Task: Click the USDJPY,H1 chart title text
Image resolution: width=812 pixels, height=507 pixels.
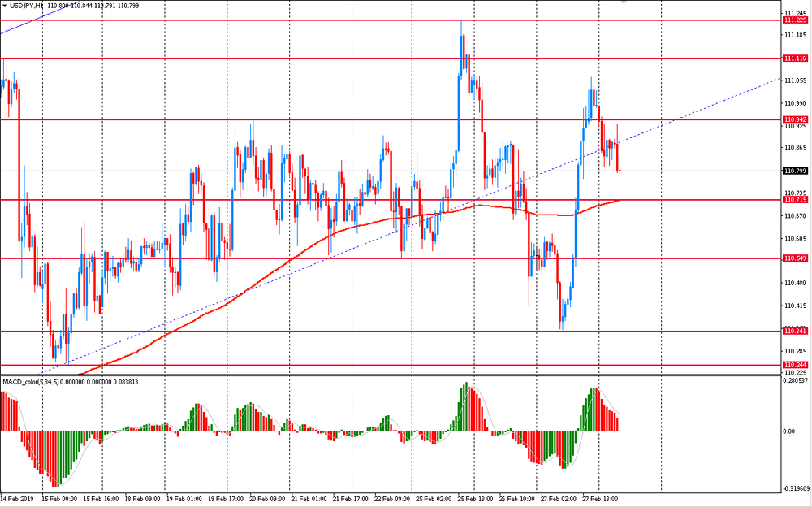Action: 27,6
